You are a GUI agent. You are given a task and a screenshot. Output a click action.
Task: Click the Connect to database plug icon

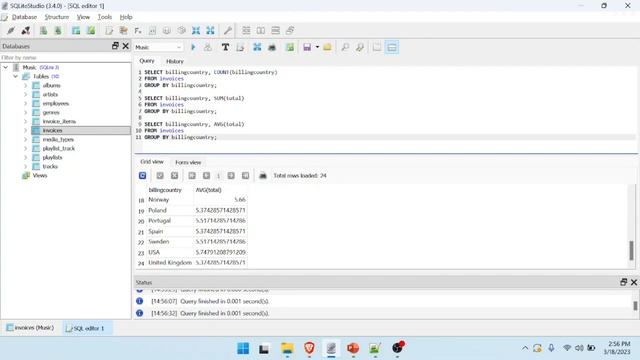tap(11, 31)
